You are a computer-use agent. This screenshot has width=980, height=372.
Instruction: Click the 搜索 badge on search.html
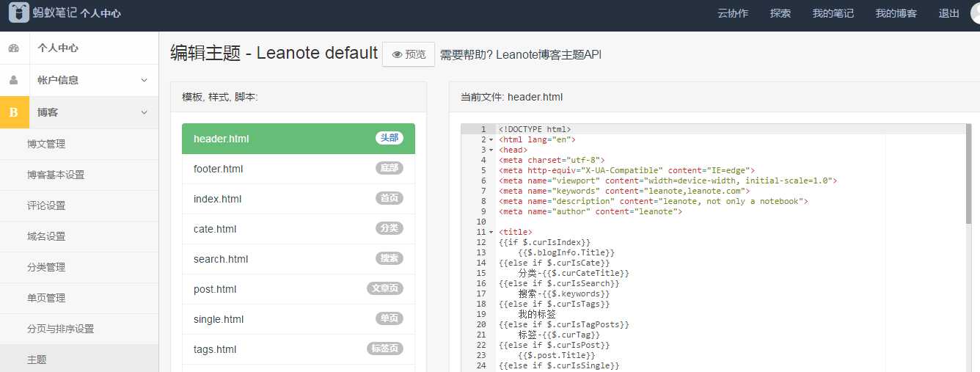coord(390,258)
